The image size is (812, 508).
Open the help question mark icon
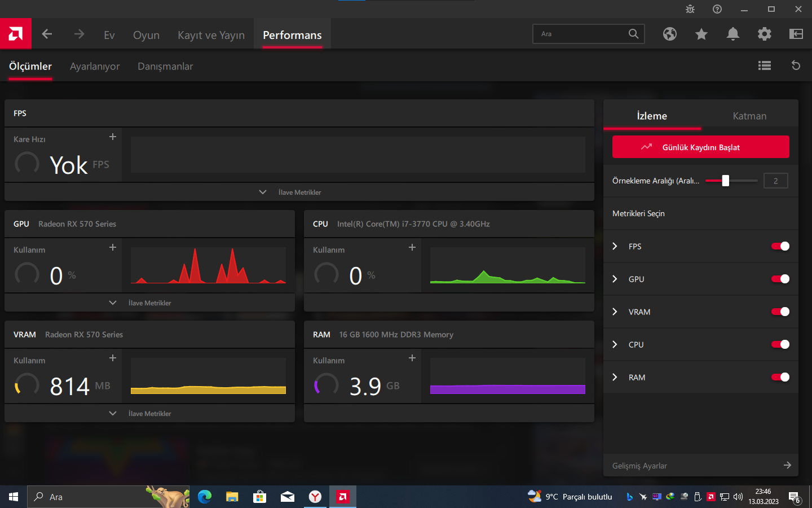(x=717, y=9)
